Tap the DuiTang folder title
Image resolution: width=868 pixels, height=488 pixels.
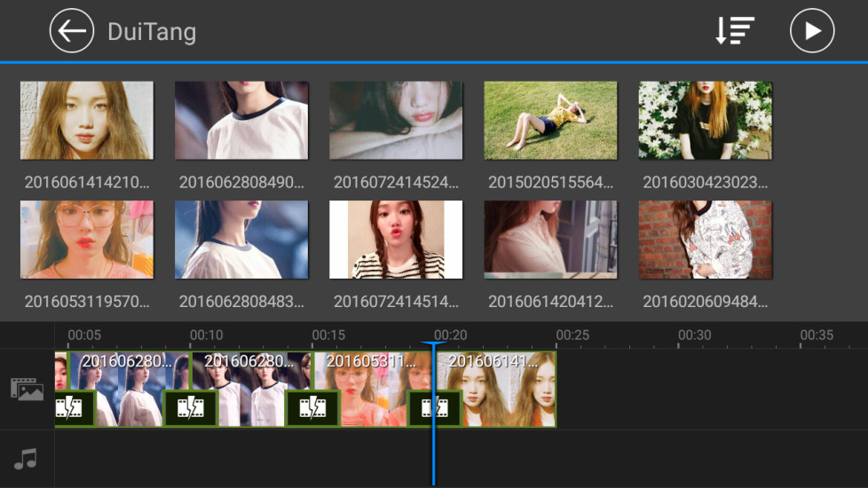point(152,32)
